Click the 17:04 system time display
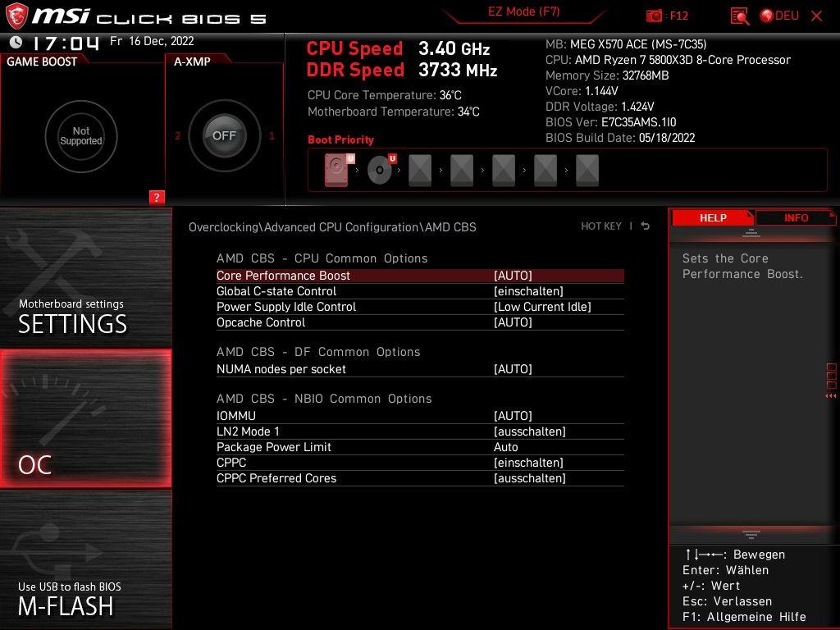The image size is (840, 630). (66, 43)
